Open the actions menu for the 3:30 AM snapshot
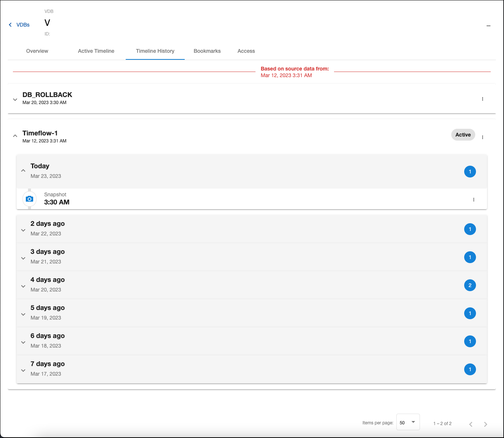Screen dimensions: 504x438 [x=474, y=199]
